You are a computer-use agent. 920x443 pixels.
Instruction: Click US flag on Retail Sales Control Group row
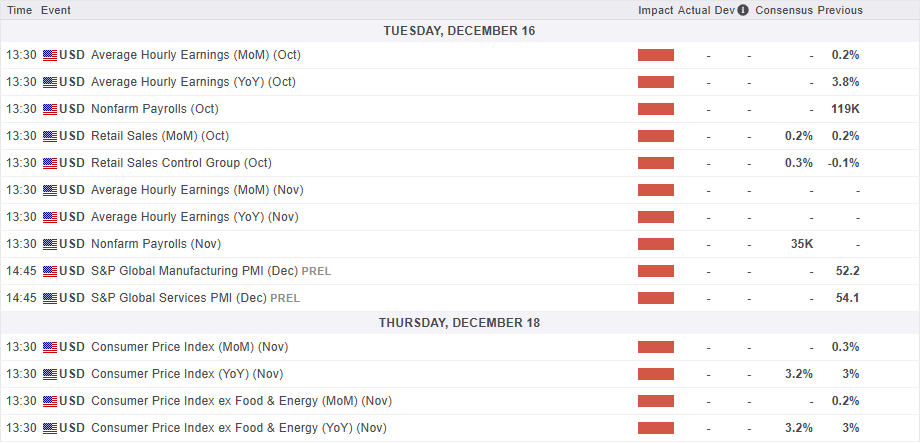50,163
